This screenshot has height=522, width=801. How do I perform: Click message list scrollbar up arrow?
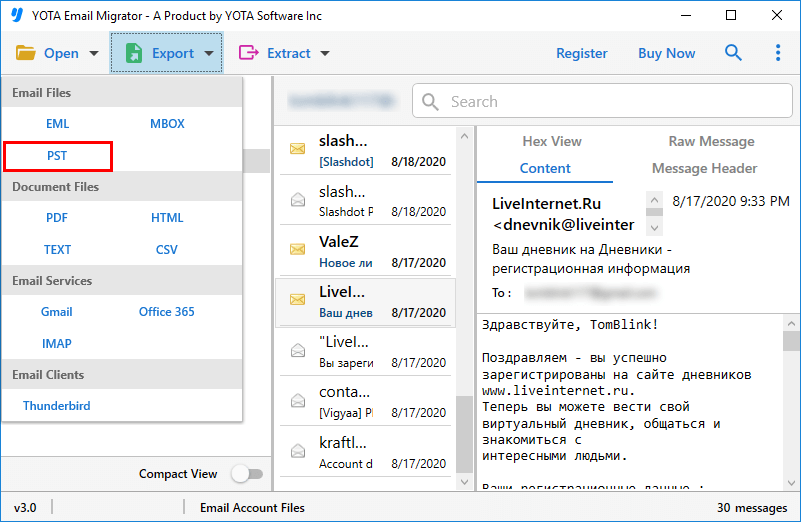[x=464, y=136]
